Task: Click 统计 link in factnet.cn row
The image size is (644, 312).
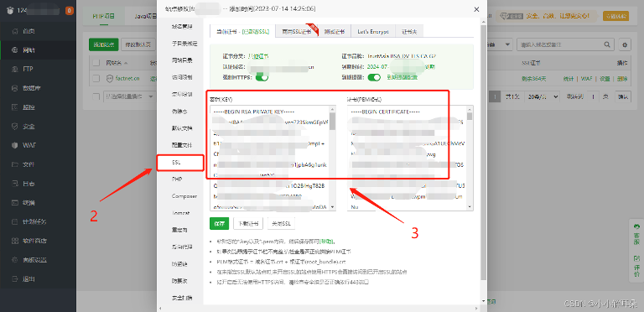Action: [x=569, y=78]
